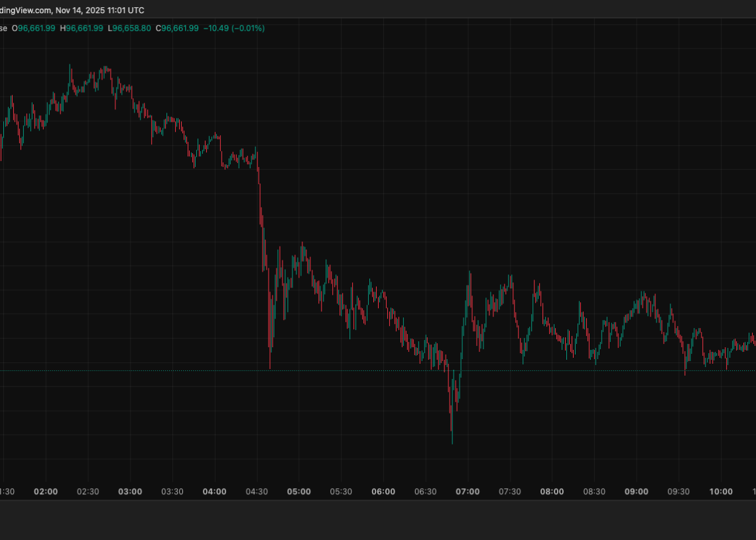Image resolution: width=756 pixels, height=540 pixels.
Task: Click the 10:00 time axis label
Action: 721,492
